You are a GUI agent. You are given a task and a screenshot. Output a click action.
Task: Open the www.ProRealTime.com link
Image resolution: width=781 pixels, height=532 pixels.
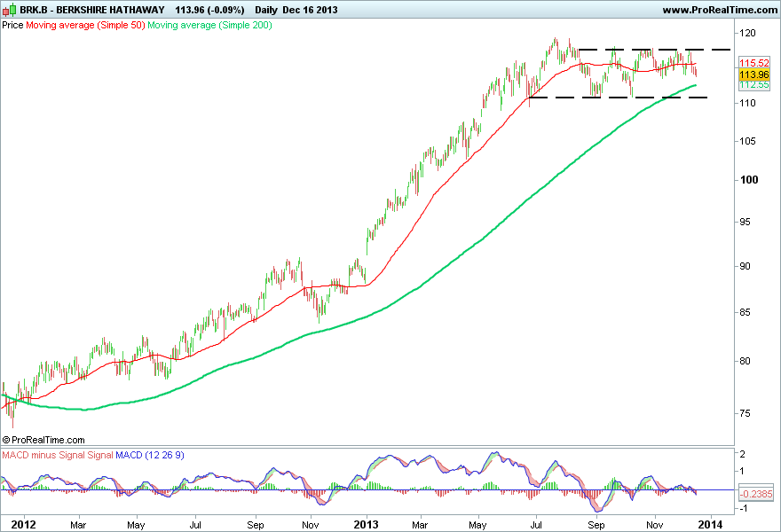[x=719, y=10]
